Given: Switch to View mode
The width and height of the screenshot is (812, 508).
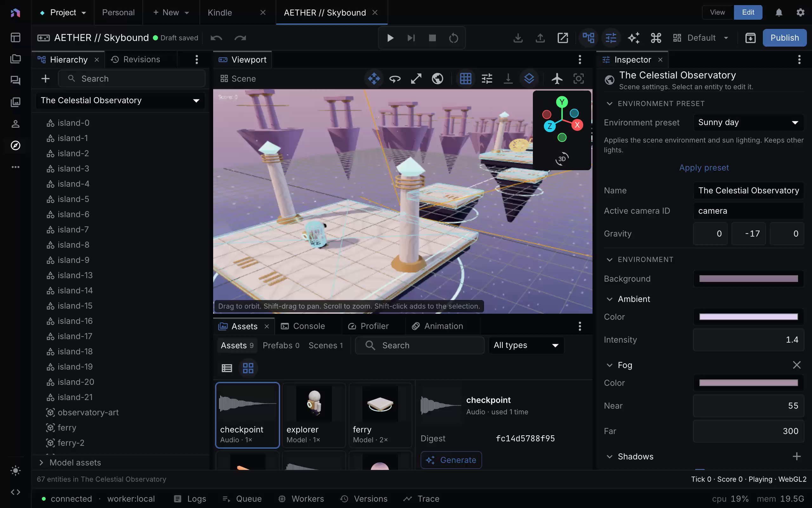Looking at the screenshot, I should (x=718, y=12).
